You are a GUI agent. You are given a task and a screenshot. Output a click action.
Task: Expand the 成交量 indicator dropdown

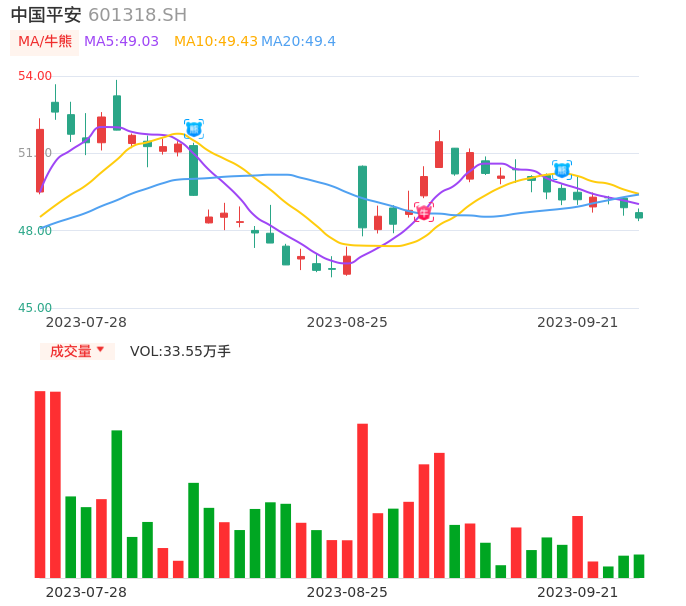pyautogui.click(x=77, y=351)
